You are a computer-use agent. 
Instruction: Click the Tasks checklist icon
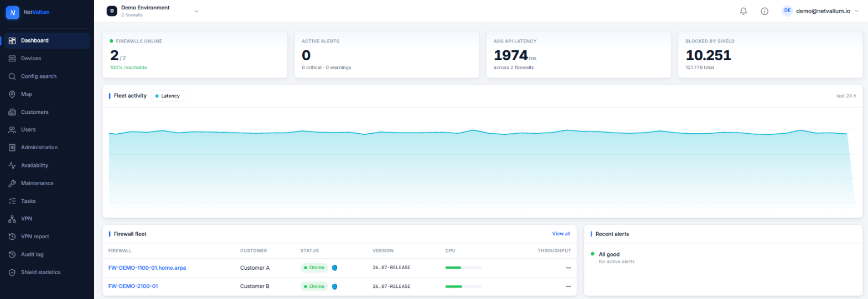(12, 201)
